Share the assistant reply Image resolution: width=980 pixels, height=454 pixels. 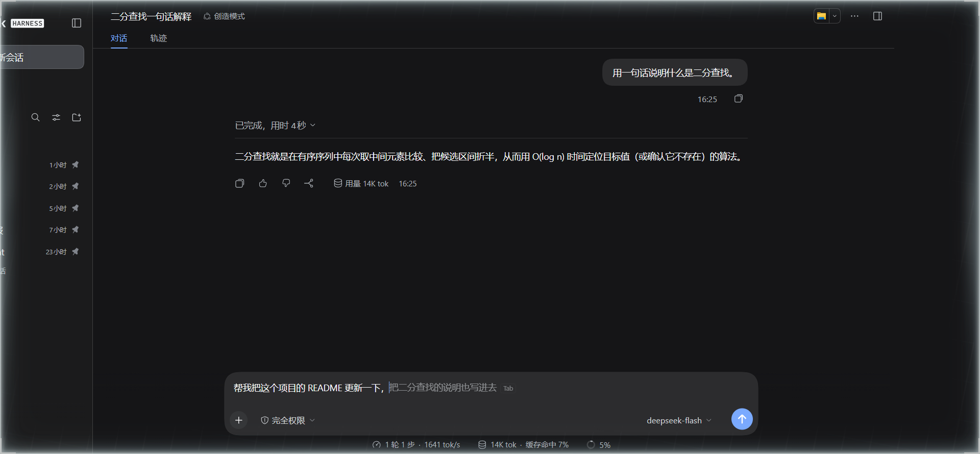(309, 183)
